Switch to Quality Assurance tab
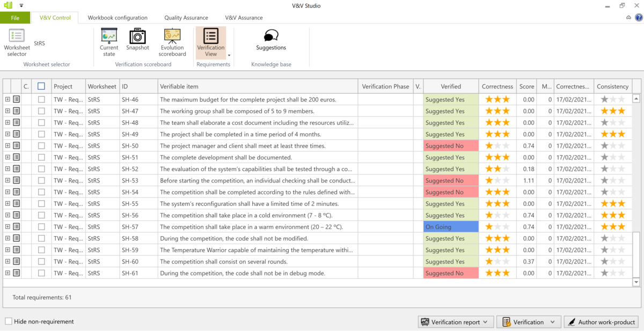Viewport: 644px width, 331px height. pyautogui.click(x=186, y=18)
